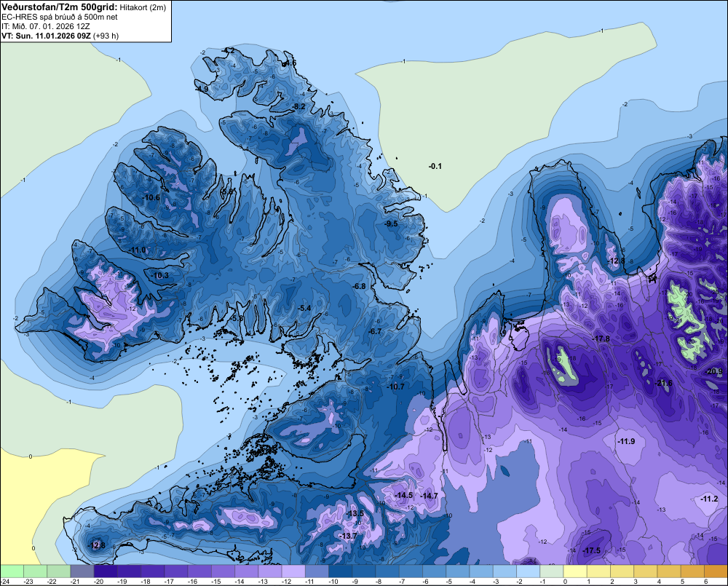Click the 0 tick label on legend
The image size is (728, 586).
565,582
